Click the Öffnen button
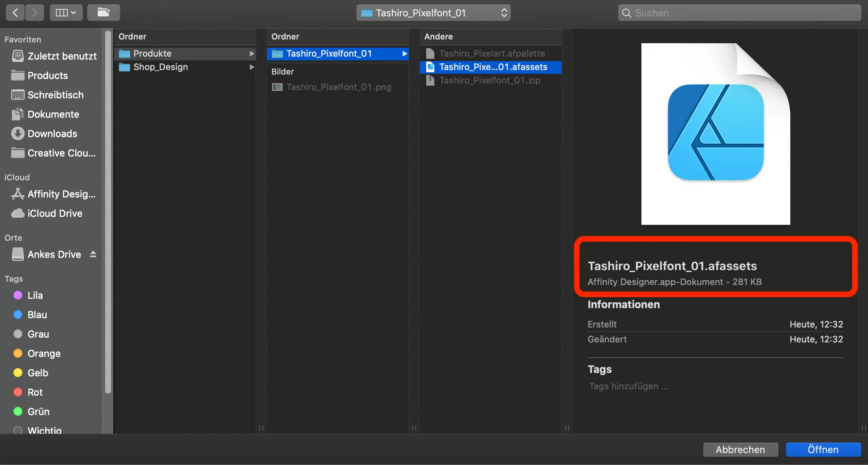 pyautogui.click(x=823, y=450)
